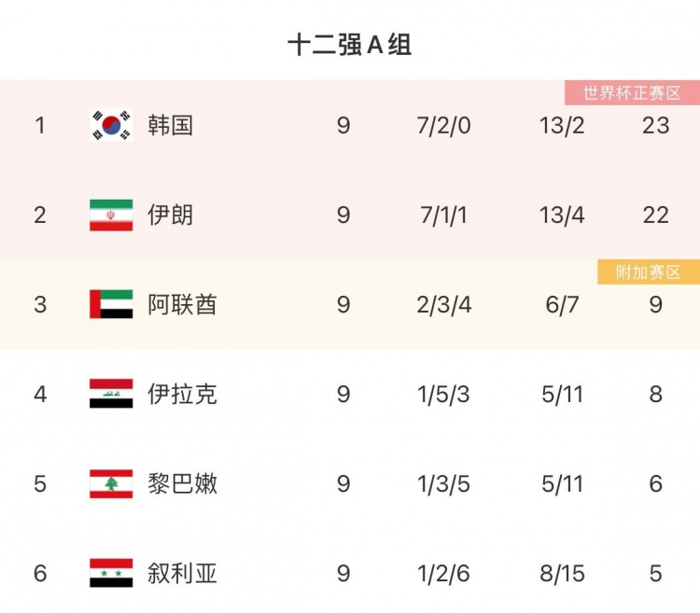Click the Lebanon flag icon

[111, 483]
